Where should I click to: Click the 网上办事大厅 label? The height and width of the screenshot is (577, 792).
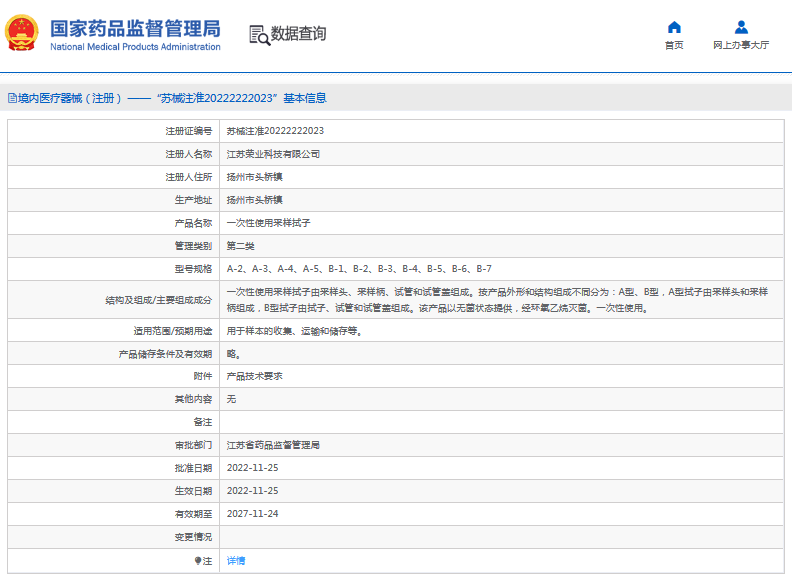click(x=741, y=45)
